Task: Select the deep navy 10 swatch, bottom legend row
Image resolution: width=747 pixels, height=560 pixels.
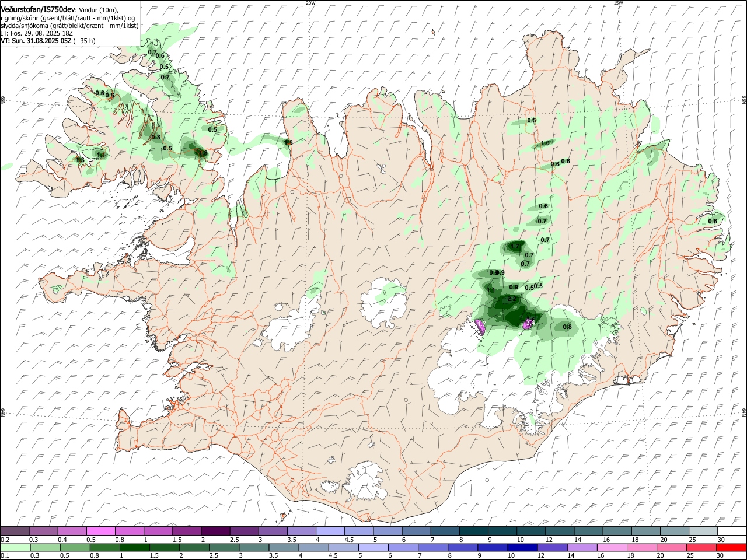Action: pos(522,547)
